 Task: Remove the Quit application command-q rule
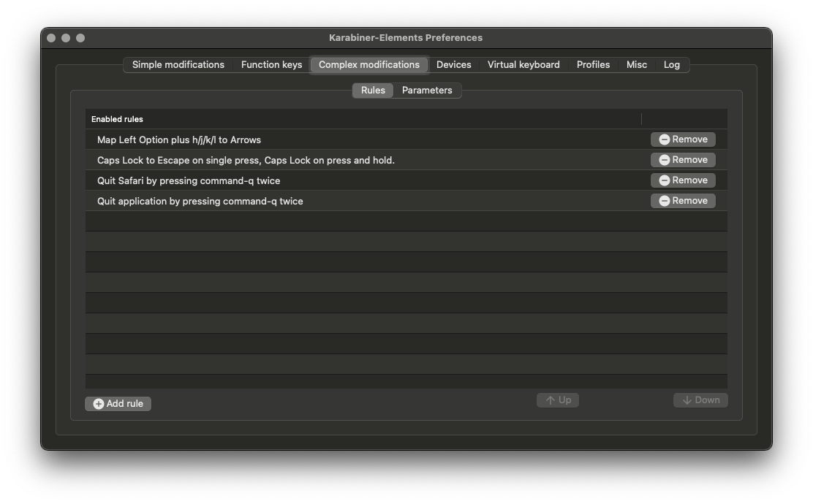click(683, 200)
